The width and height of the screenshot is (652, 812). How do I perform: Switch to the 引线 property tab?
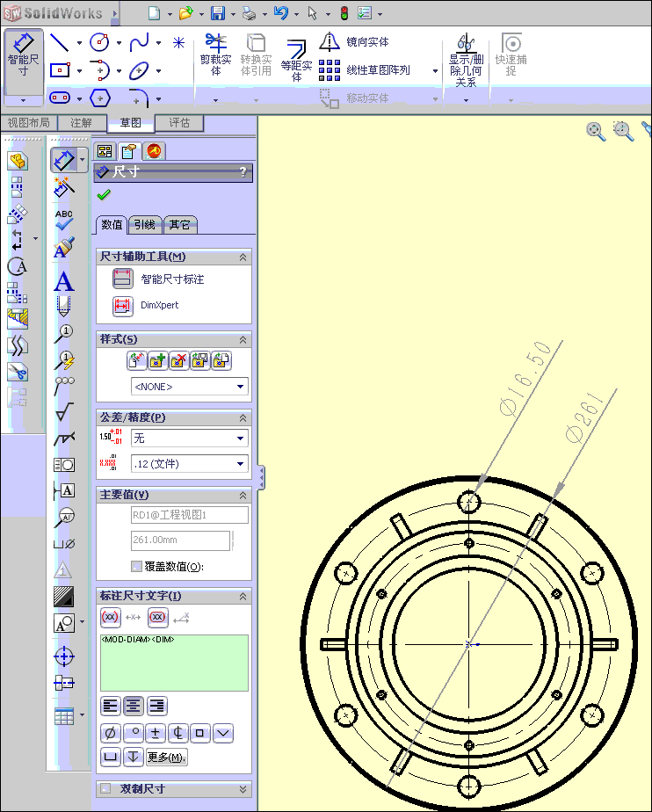tap(144, 225)
